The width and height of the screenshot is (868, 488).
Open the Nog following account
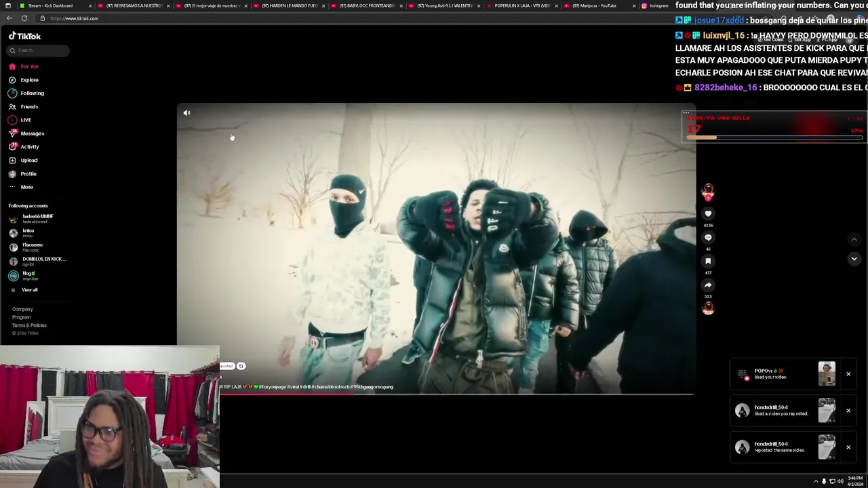point(23,275)
